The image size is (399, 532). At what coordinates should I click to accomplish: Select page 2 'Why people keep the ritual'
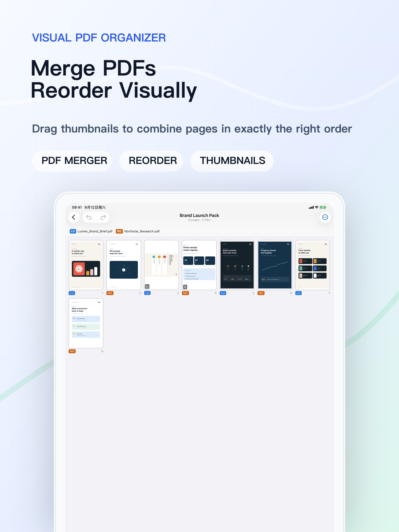124,265
